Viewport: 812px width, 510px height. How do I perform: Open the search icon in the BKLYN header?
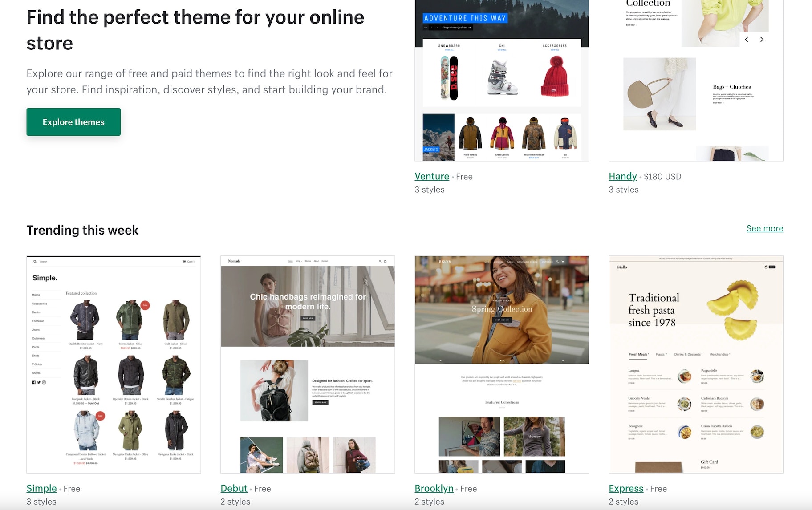click(x=557, y=262)
